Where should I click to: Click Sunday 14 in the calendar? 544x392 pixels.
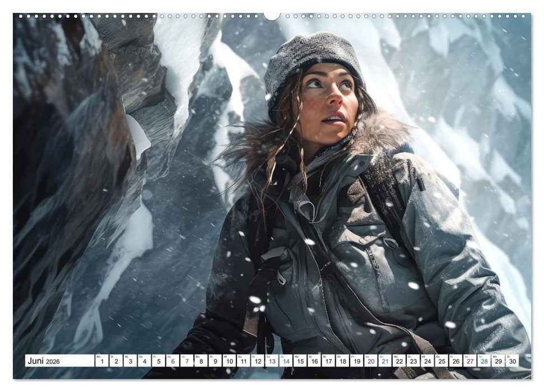pos(286,361)
